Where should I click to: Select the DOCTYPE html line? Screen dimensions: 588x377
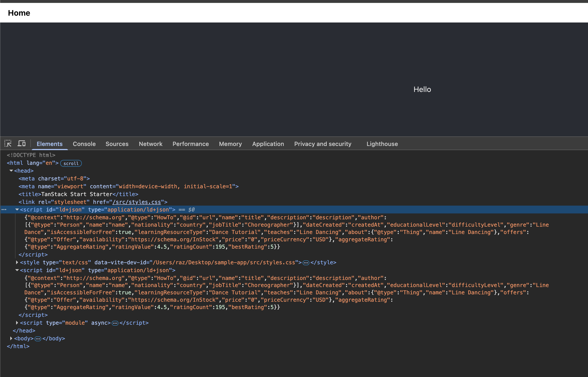click(31, 155)
